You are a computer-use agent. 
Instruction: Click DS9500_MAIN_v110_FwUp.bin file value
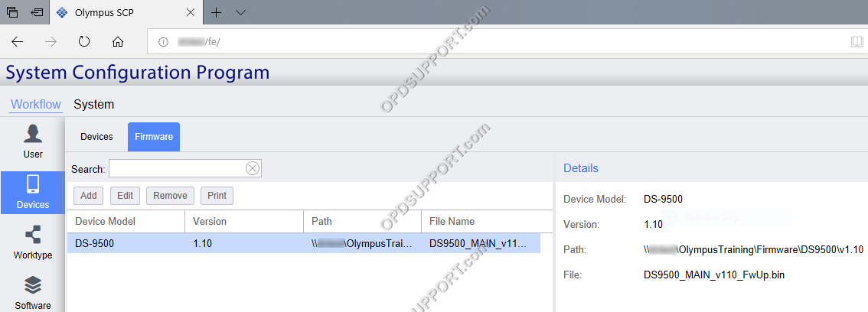tap(714, 275)
